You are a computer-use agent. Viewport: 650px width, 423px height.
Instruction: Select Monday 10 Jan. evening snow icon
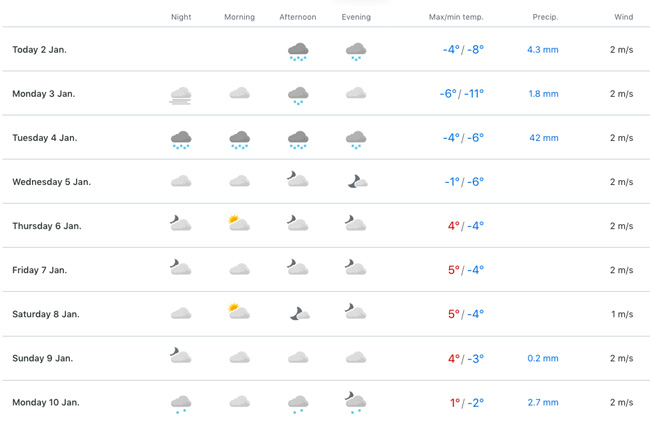click(356, 402)
